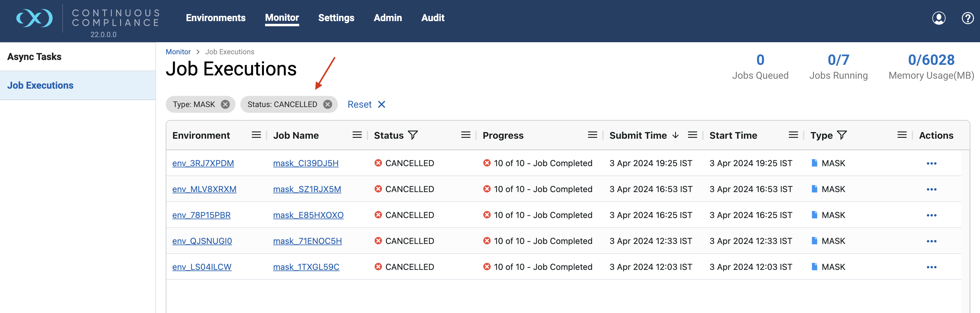Click the Submit Time sort arrow
Viewport: 980px width, 313px height.
coord(676,135)
